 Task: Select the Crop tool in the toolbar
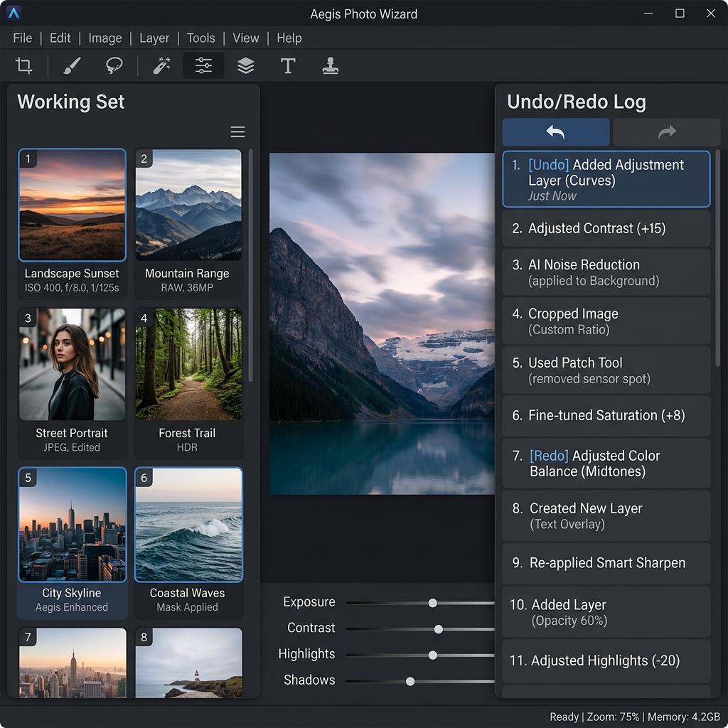24,66
